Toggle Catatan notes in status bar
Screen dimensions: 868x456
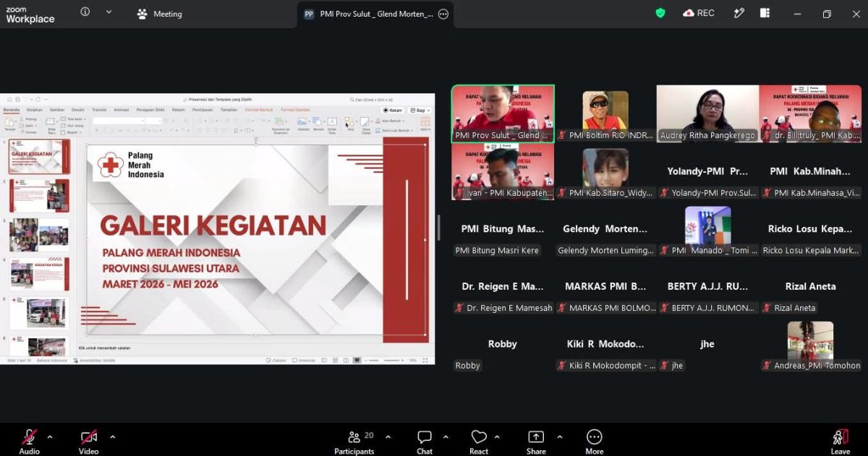tap(276, 360)
